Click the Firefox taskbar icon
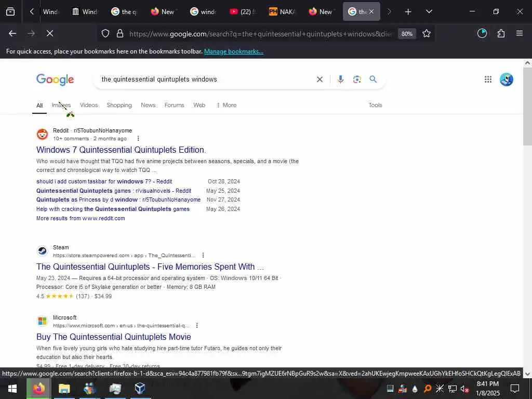Image resolution: width=532 pixels, height=399 pixels. (x=38, y=389)
